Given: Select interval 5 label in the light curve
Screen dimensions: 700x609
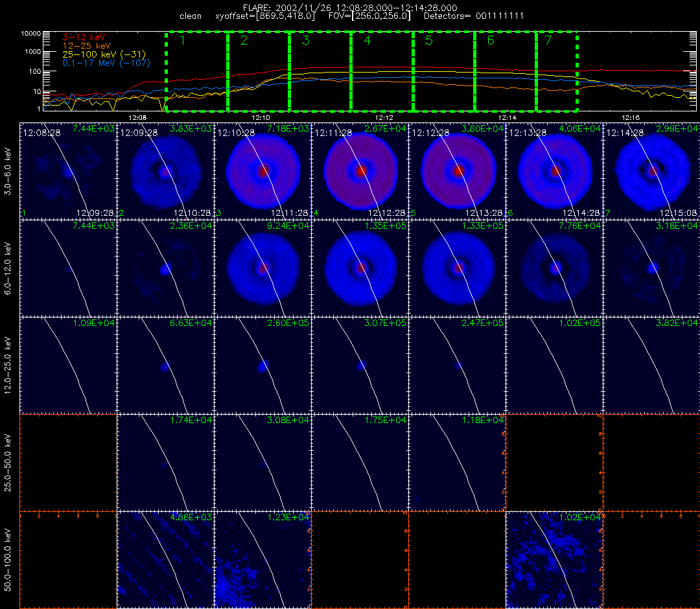Looking at the screenshot, I should coord(429,41).
